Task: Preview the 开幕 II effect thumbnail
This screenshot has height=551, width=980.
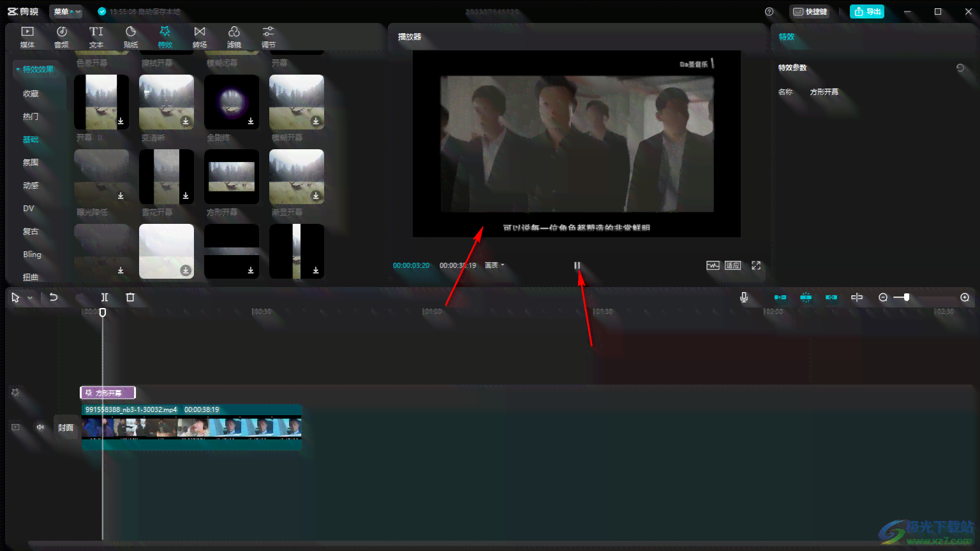Action: click(101, 102)
